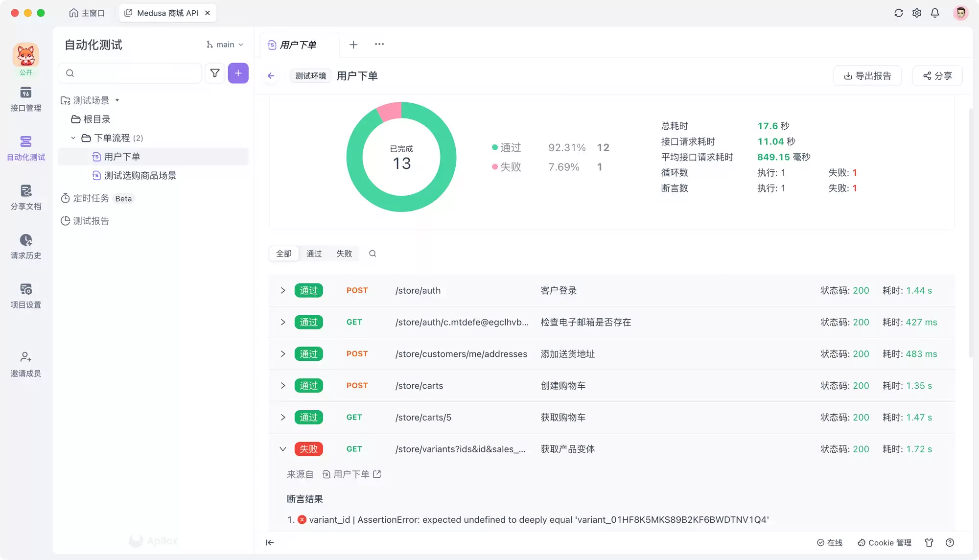The width and height of the screenshot is (979, 560).
Task: Open the 接口管理 sidebar section
Action: tap(26, 99)
